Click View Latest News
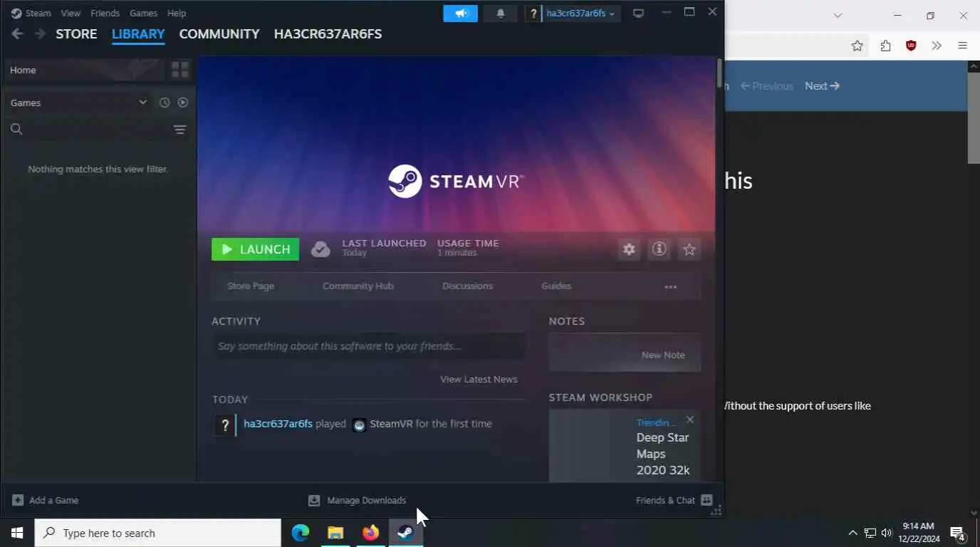Image resolution: width=980 pixels, height=547 pixels. pos(479,380)
